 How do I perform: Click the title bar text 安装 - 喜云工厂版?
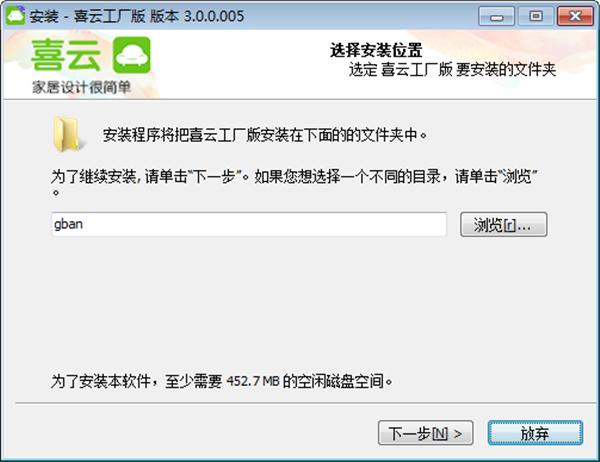[88, 16]
